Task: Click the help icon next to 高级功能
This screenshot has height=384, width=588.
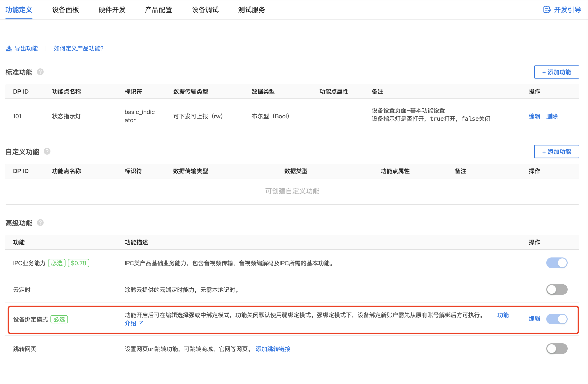Action: pos(41,223)
